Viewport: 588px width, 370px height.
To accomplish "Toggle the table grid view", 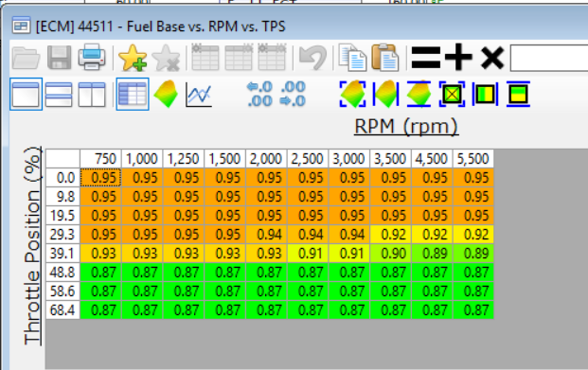I will pyautogui.click(x=133, y=94).
